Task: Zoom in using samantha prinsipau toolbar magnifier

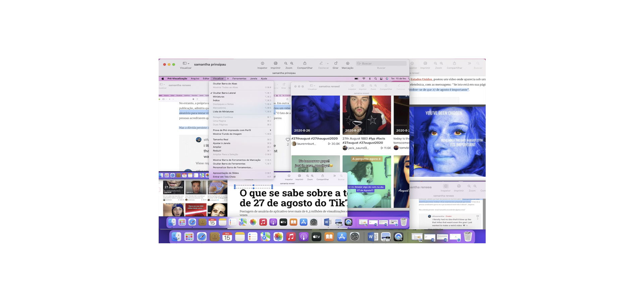Action: pyautogui.click(x=292, y=63)
